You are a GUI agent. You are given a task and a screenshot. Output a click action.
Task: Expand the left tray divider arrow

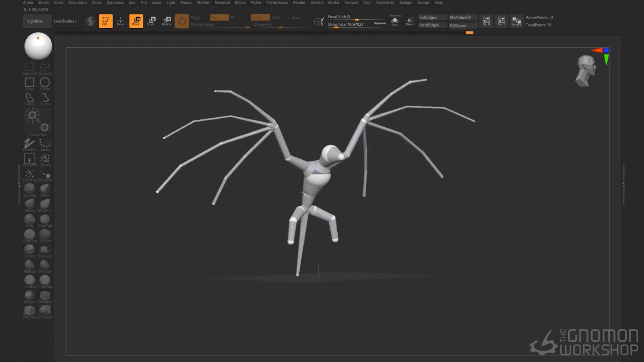[x=19, y=185]
